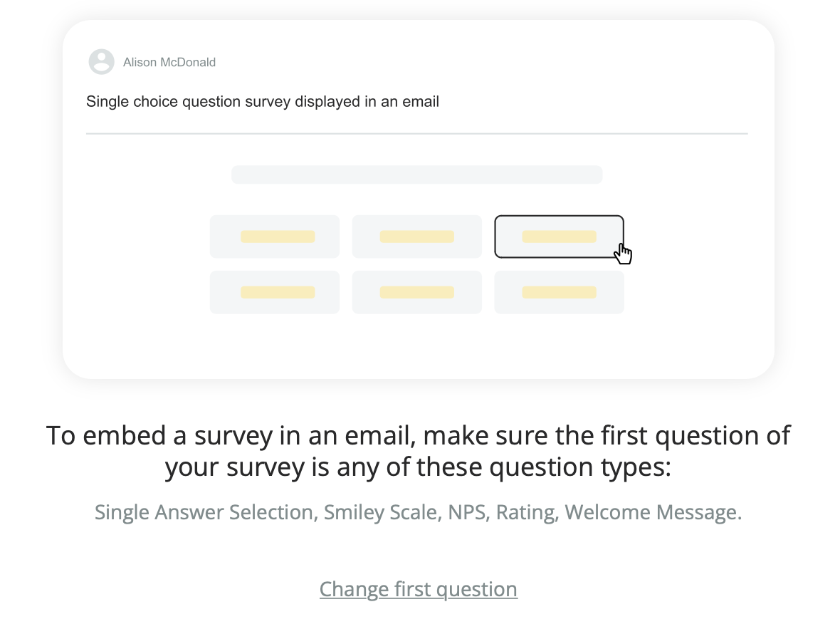The image size is (840, 634).
Task: Click the supported question types list
Action: [419, 511]
